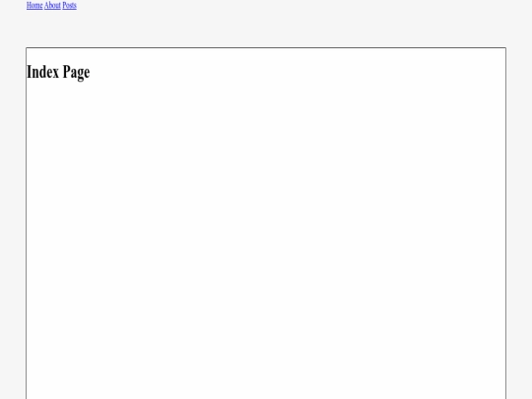Open the Posts link in navigation
This screenshot has width=532, height=399.
coord(70,6)
